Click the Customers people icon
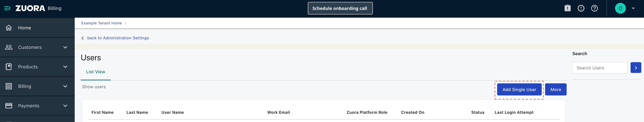The image size is (644, 122). [9, 47]
